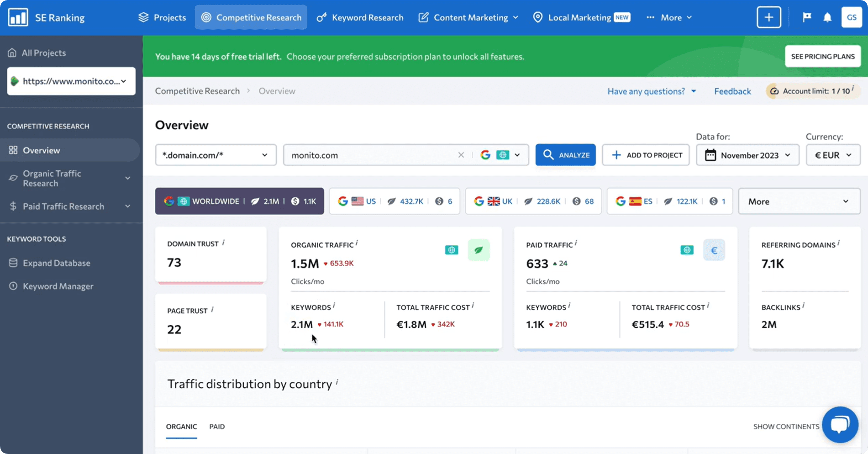
Task: Clear the monito.com search field with X
Action: 461,155
